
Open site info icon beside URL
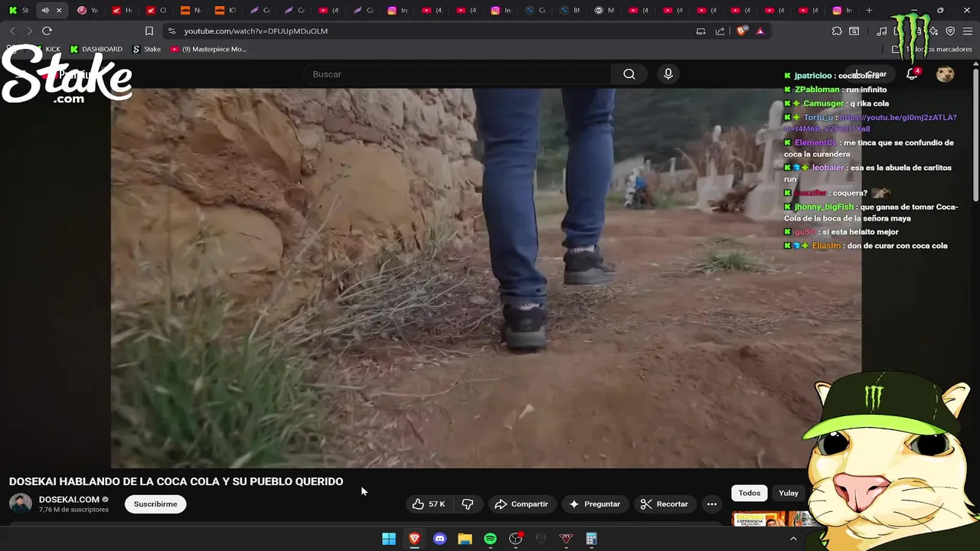click(x=171, y=31)
